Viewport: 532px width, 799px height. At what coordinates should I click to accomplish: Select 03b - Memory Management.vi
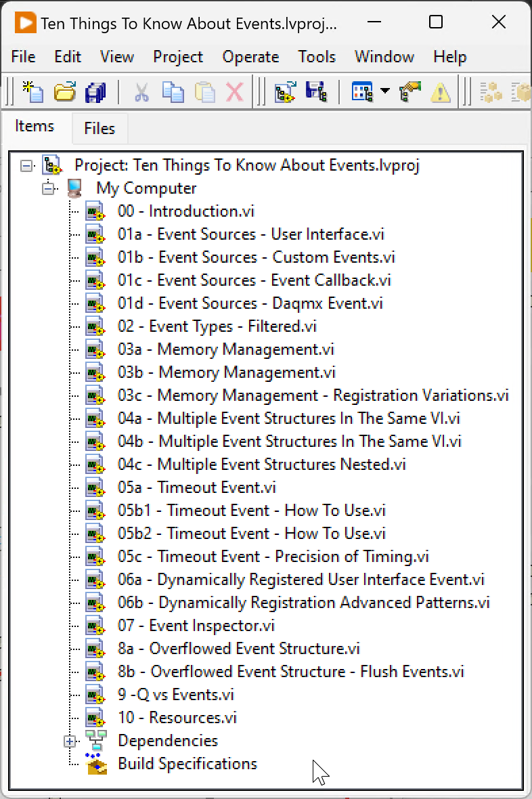(x=227, y=372)
